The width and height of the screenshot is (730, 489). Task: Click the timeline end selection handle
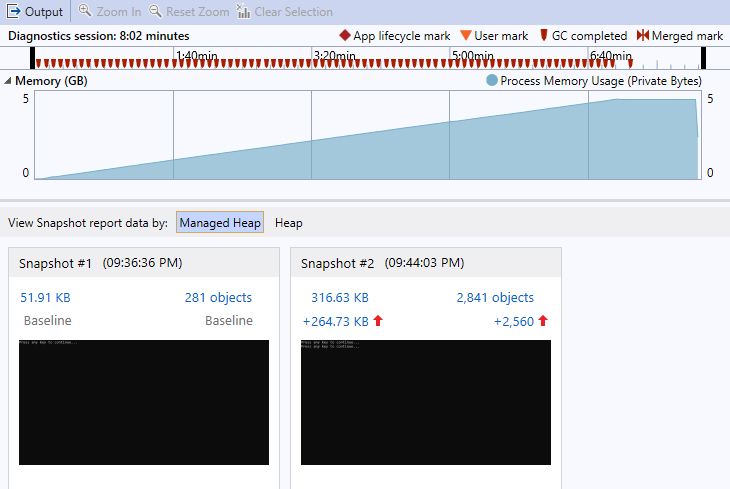[x=703, y=58]
